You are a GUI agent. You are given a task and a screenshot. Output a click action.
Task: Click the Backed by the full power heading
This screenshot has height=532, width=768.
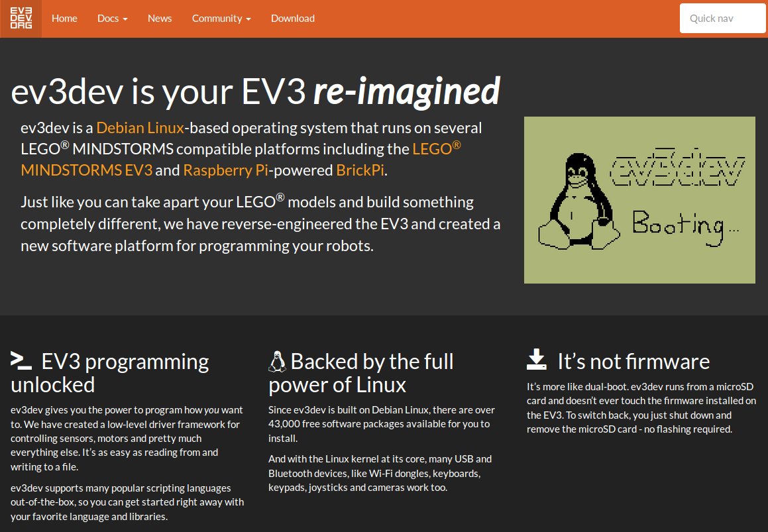361,373
